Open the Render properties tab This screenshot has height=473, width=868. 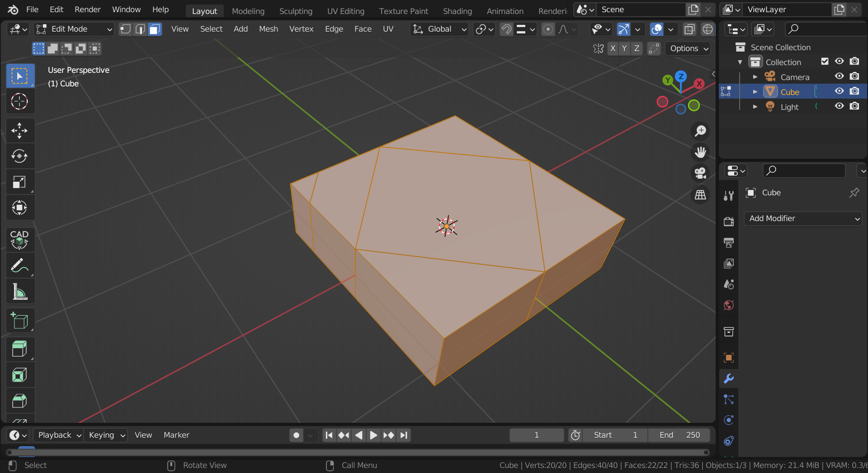point(729,221)
